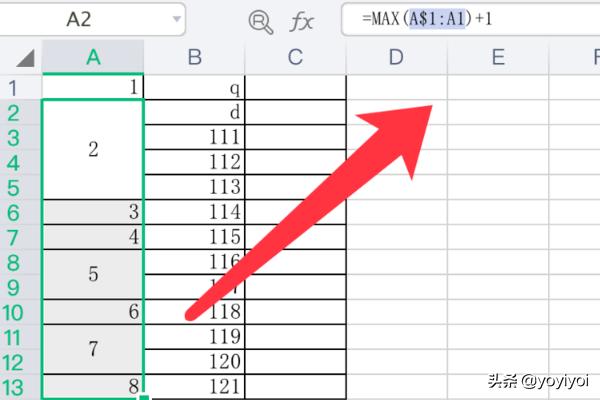Click the fill handle below the selection
The image size is (600, 400).
pos(144,397)
